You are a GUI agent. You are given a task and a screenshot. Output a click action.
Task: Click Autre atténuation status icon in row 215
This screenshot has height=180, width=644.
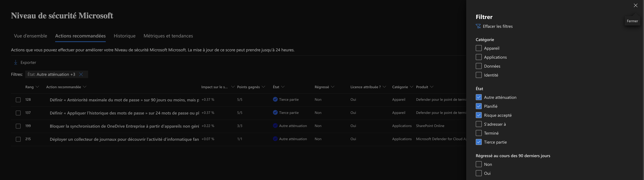(x=275, y=139)
